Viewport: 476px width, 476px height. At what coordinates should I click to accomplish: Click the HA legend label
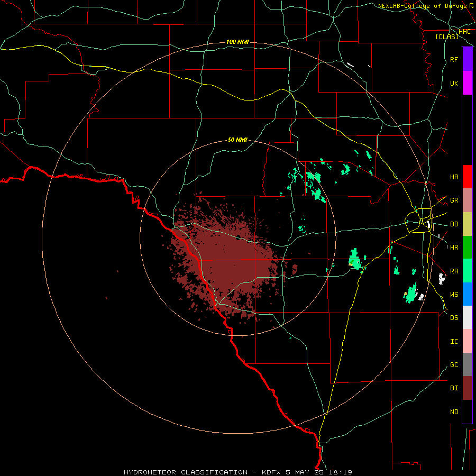454,177
